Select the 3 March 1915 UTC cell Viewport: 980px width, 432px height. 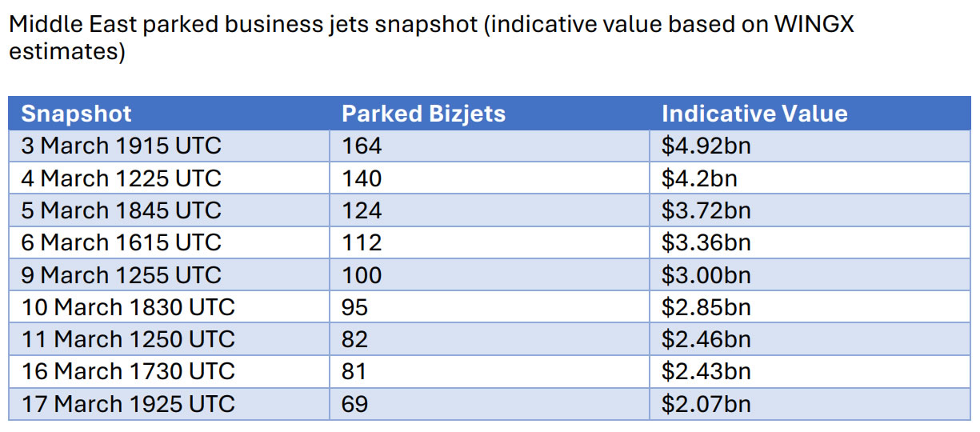(121, 146)
